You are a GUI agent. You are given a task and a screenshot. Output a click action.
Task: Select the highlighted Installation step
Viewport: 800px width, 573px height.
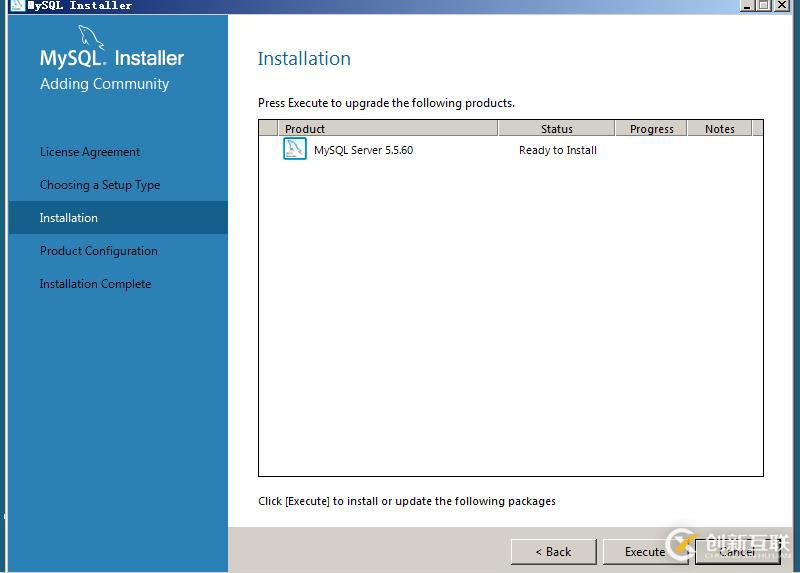pyautogui.click(x=69, y=218)
